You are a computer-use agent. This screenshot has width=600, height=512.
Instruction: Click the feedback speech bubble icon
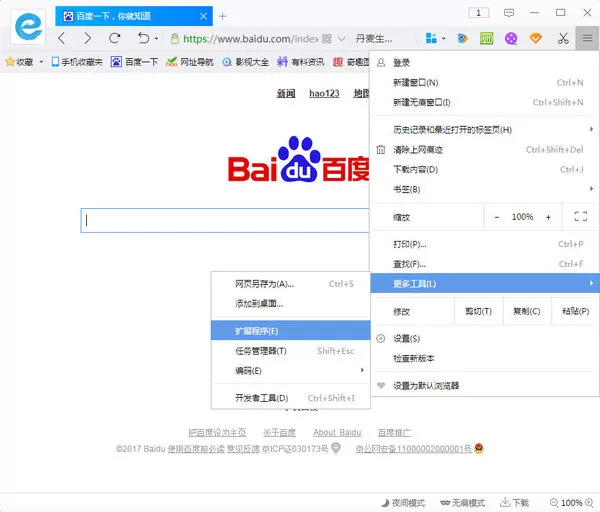[509, 13]
